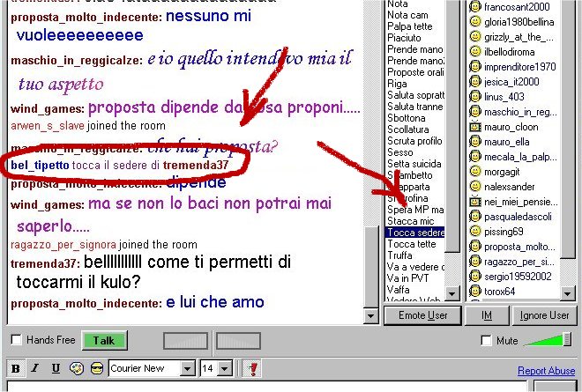Viewport: 582px width, 392px height.
Task: Tick the Mute checkbox
Action: [486, 340]
